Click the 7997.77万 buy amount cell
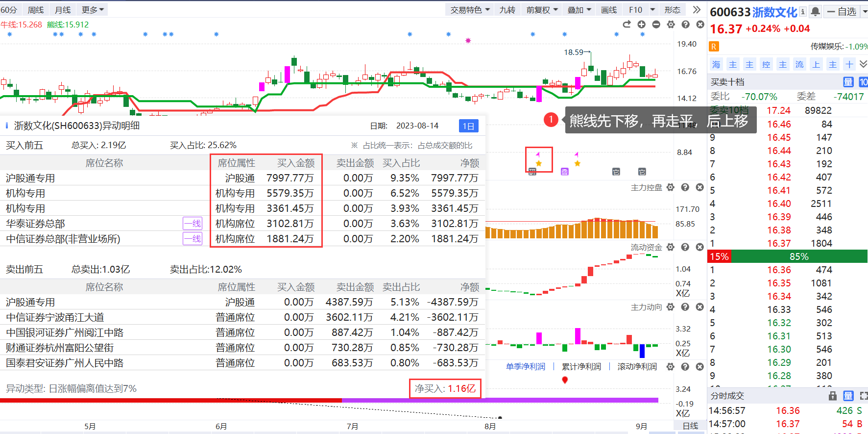The width and height of the screenshot is (868, 434). pos(290,178)
